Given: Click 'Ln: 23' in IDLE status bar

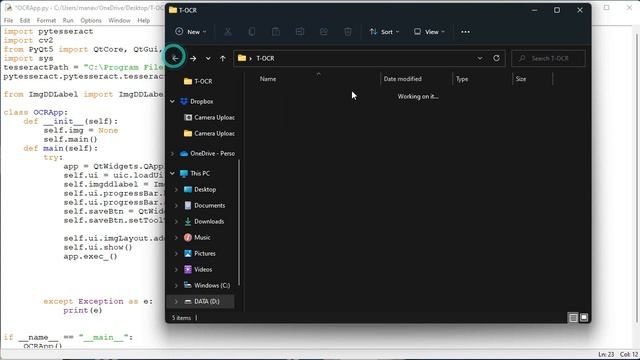Looking at the screenshot, I should coord(606,354).
